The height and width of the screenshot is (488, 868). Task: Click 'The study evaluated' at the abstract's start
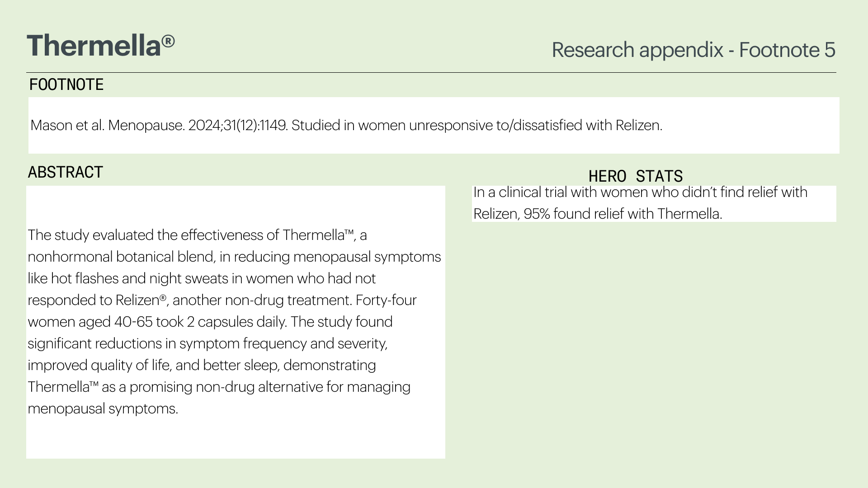[91, 235]
